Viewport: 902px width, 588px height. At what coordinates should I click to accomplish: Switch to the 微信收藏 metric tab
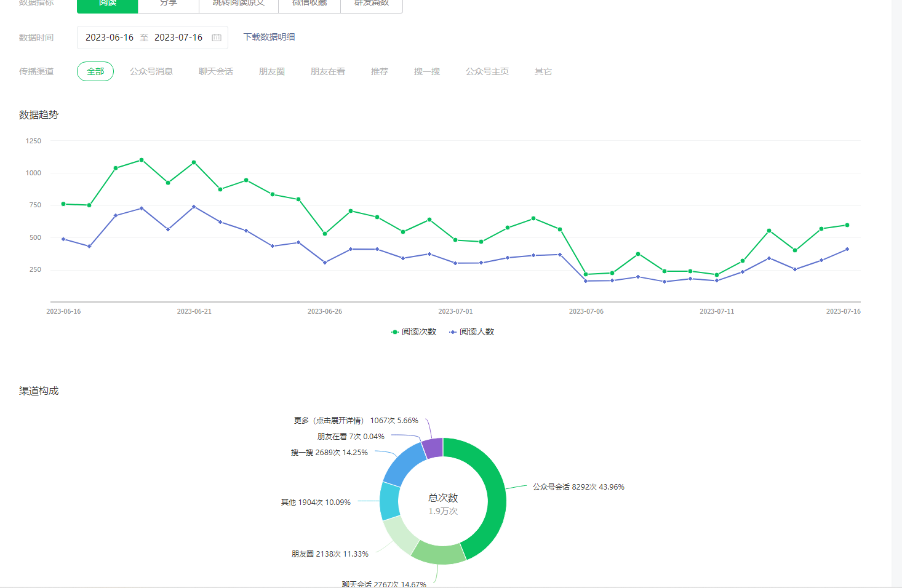click(x=309, y=4)
